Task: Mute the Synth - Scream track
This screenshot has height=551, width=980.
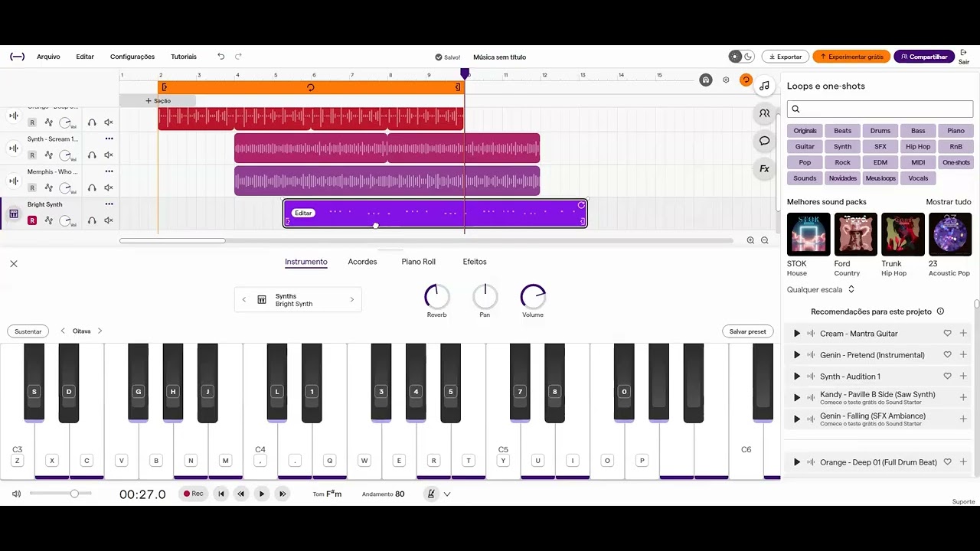Action: click(x=109, y=155)
